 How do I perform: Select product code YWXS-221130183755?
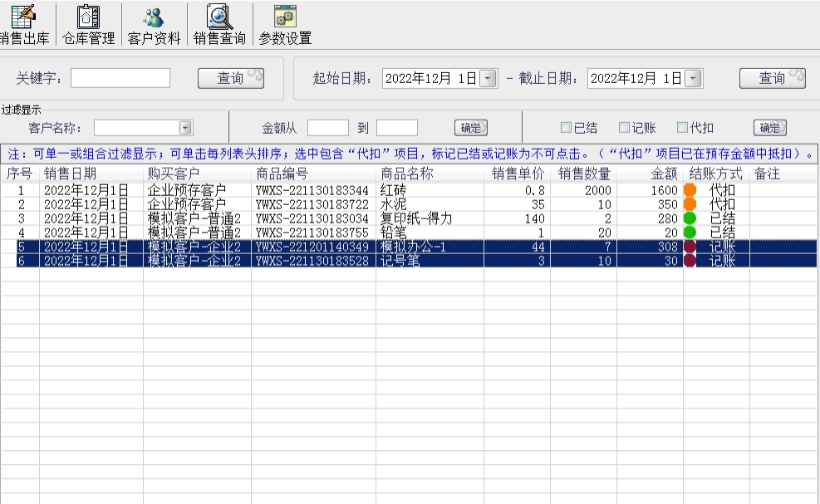312,232
